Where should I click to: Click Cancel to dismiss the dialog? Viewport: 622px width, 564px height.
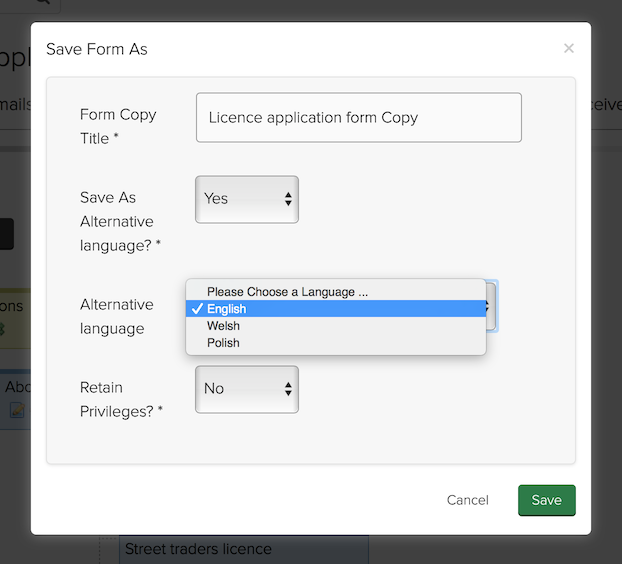point(467,500)
